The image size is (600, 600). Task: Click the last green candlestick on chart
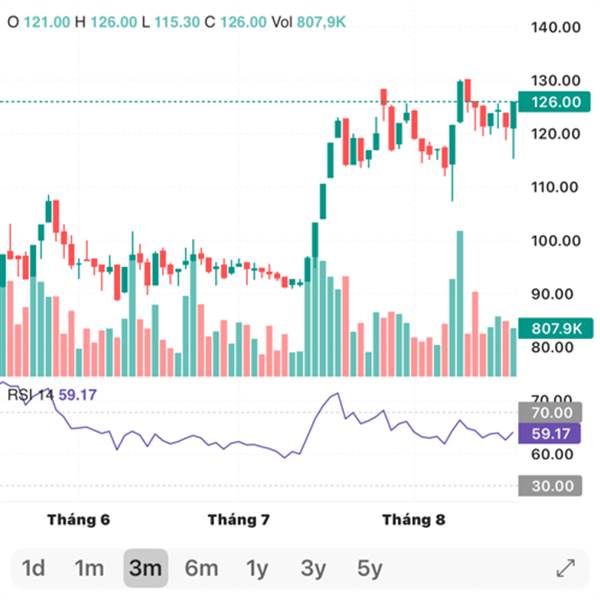click(514, 115)
